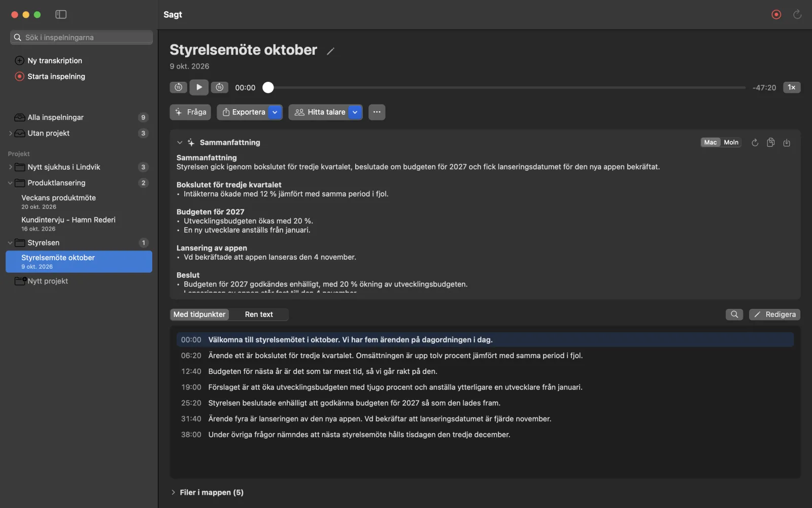Screen dimensions: 812x508
Task: Select Mac summary processing
Action: pyautogui.click(x=710, y=143)
